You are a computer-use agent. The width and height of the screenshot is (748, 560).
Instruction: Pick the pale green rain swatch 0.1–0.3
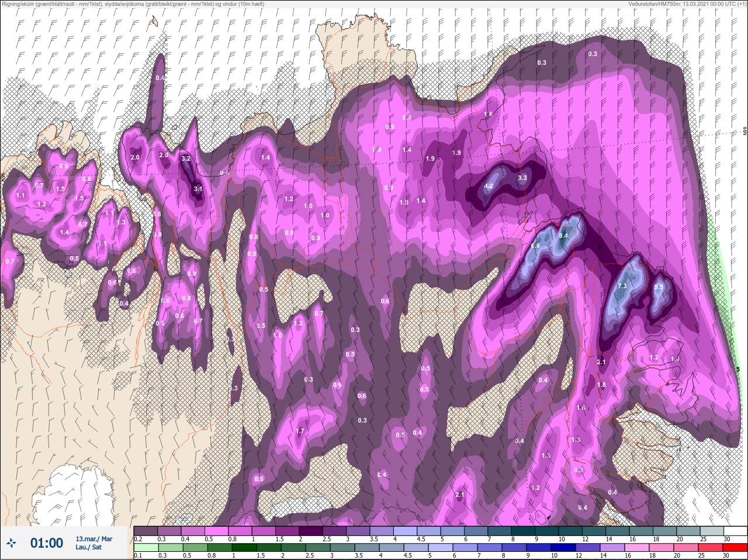146,548
